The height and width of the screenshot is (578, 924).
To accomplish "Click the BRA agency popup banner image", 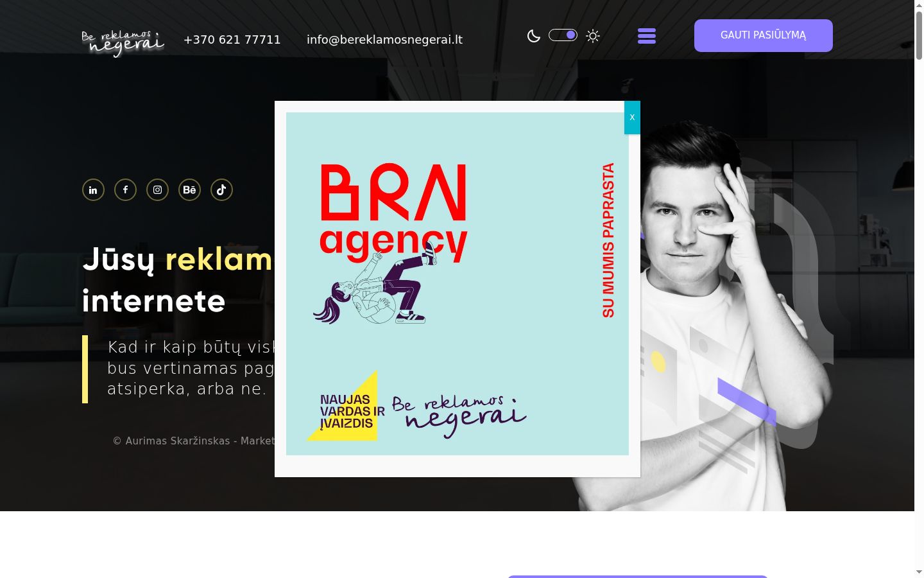I will pyautogui.click(x=458, y=284).
